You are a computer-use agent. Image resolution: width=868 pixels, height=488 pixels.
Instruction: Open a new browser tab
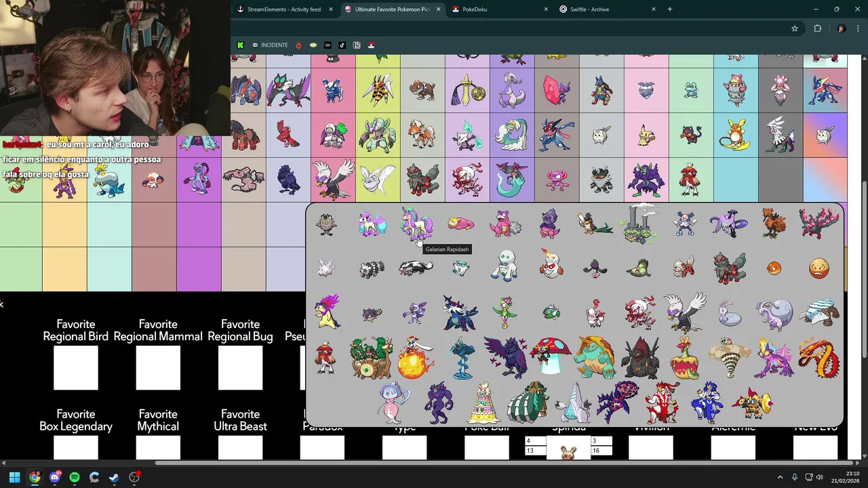tap(670, 9)
